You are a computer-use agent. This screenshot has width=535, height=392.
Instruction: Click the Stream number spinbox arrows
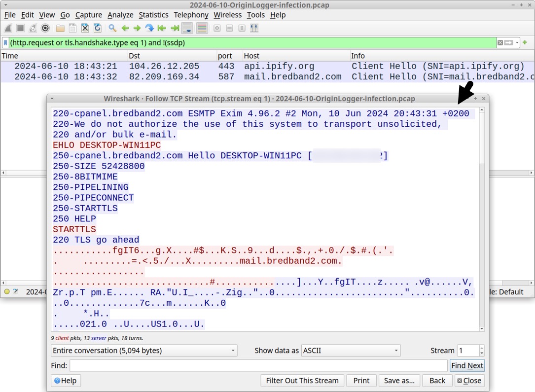pyautogui.click(x=481, y=351)
